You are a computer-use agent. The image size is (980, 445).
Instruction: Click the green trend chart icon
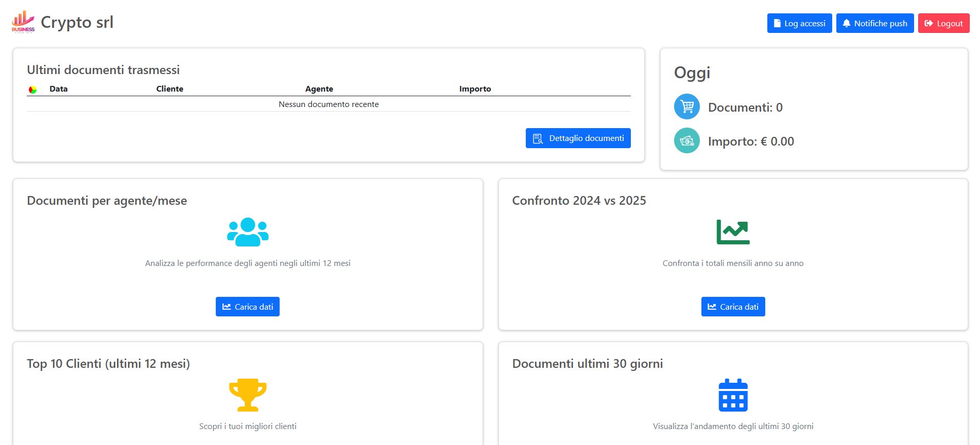(733, 232)
